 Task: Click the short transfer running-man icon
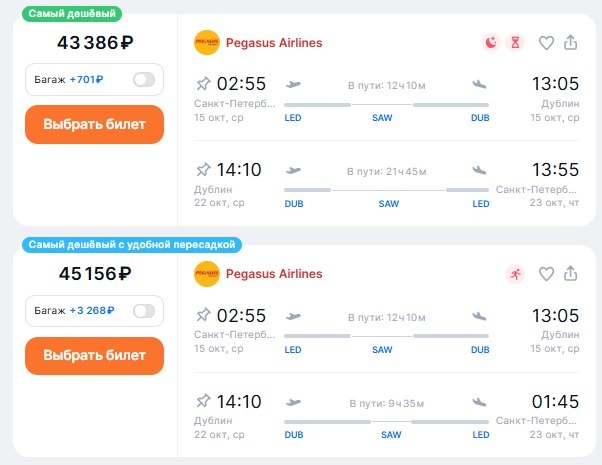click(x=516, y=274)
